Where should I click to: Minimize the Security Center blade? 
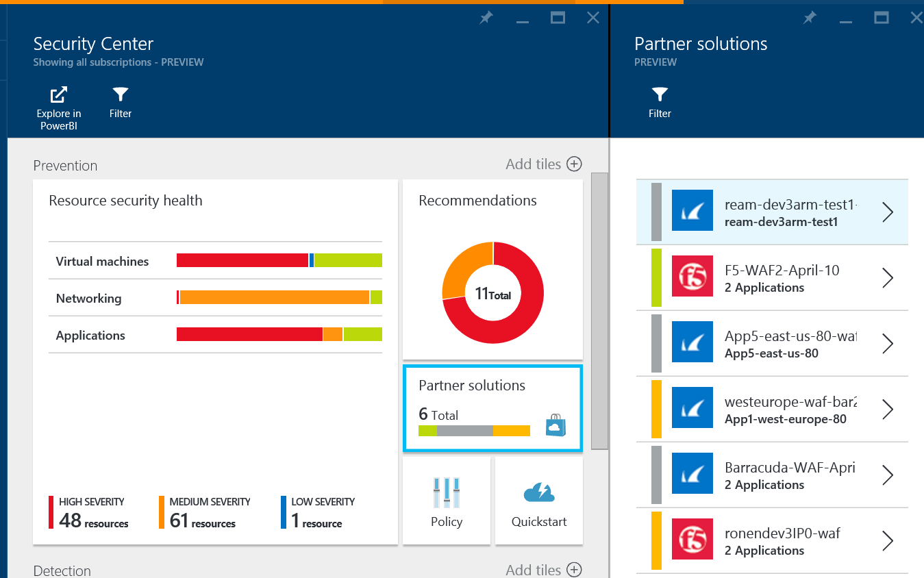[523, 22]
